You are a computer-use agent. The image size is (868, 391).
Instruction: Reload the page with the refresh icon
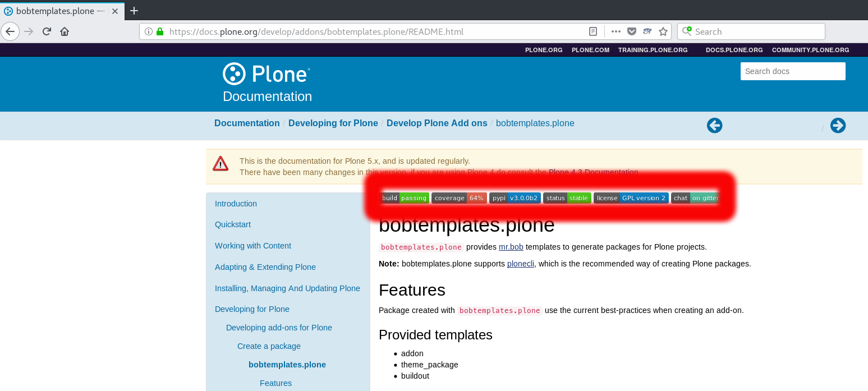[47, 31]
